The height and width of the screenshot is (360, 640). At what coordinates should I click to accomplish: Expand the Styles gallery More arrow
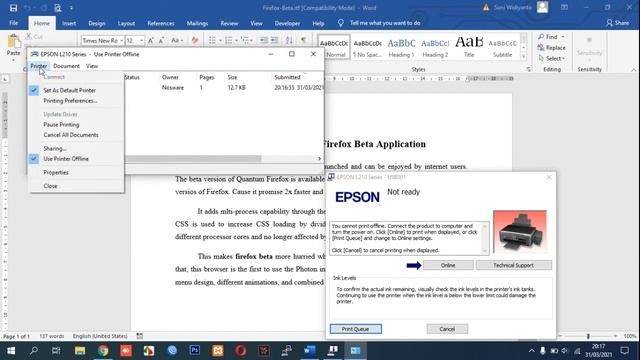click(x=524, y=58)
